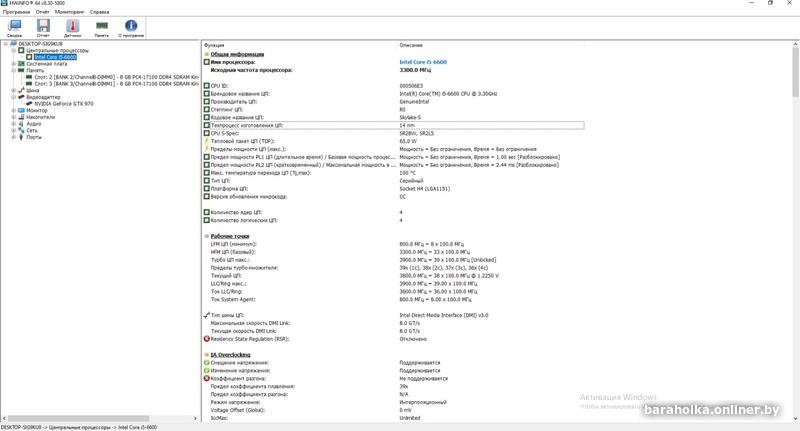Open the Справка menu
This screenshot has height=431, width=800.
pyautogui.click(x=99, y=12)
